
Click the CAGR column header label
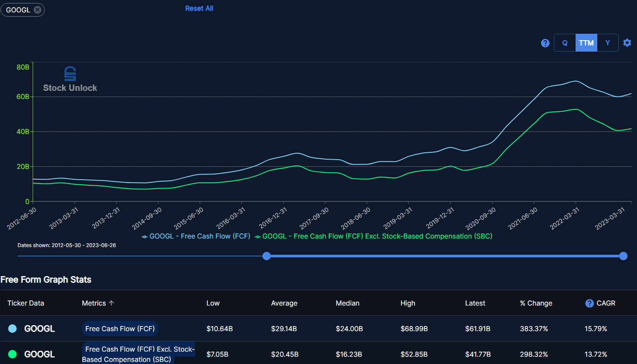(606, 303)
